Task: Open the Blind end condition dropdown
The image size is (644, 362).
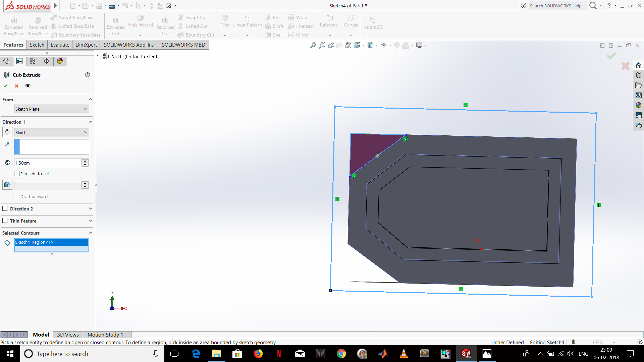Action: pyautogui.click(x=52, y=132)
